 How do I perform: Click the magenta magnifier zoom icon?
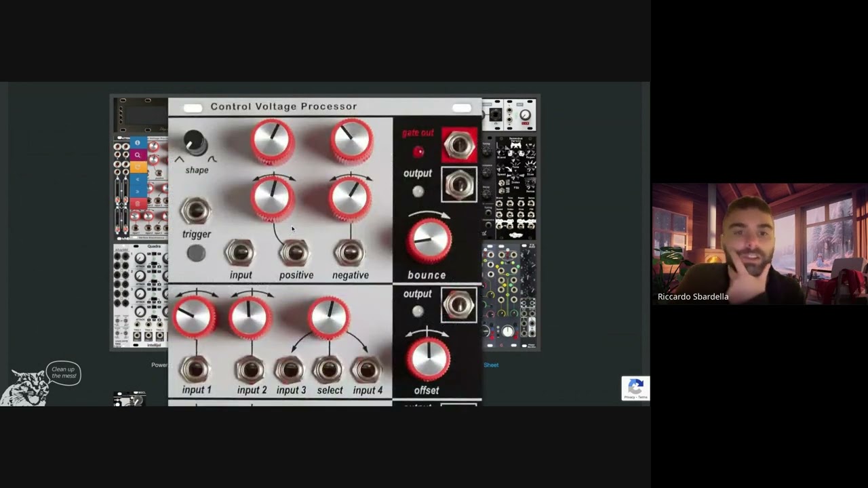138,155
